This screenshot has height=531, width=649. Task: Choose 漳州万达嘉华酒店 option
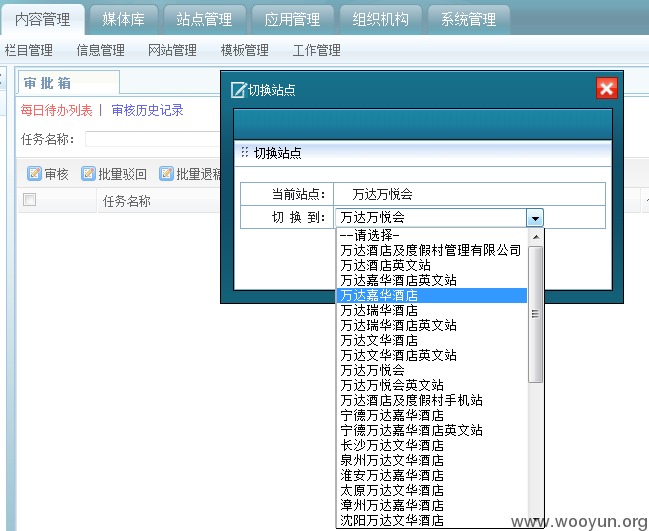pos(432,505)
